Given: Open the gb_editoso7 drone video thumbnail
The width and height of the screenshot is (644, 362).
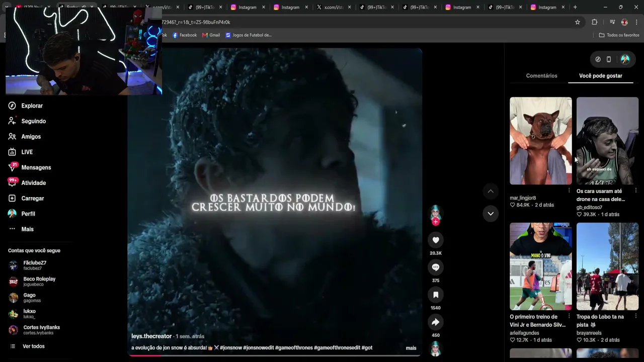Looking at the screenshot, I should (x=607, y=141).
